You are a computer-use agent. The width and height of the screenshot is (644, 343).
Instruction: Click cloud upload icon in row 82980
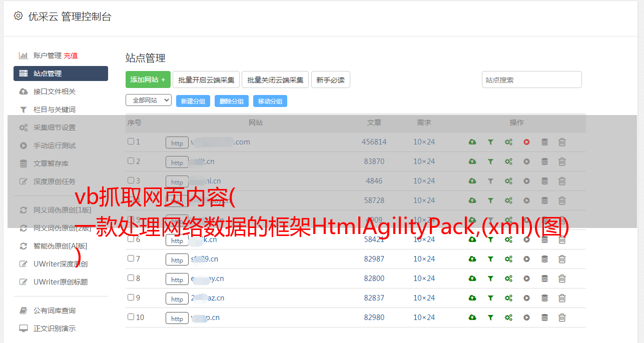(472, 317)
